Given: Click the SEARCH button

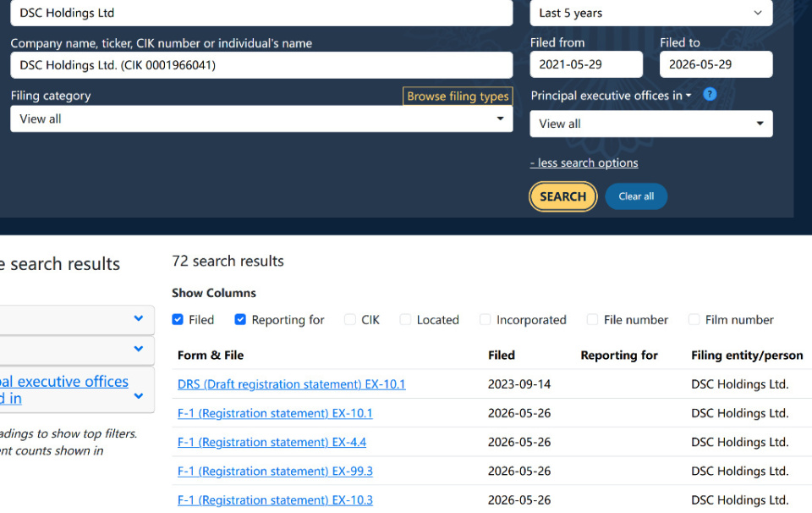Looking at the screenshot, I should [563, 196].
